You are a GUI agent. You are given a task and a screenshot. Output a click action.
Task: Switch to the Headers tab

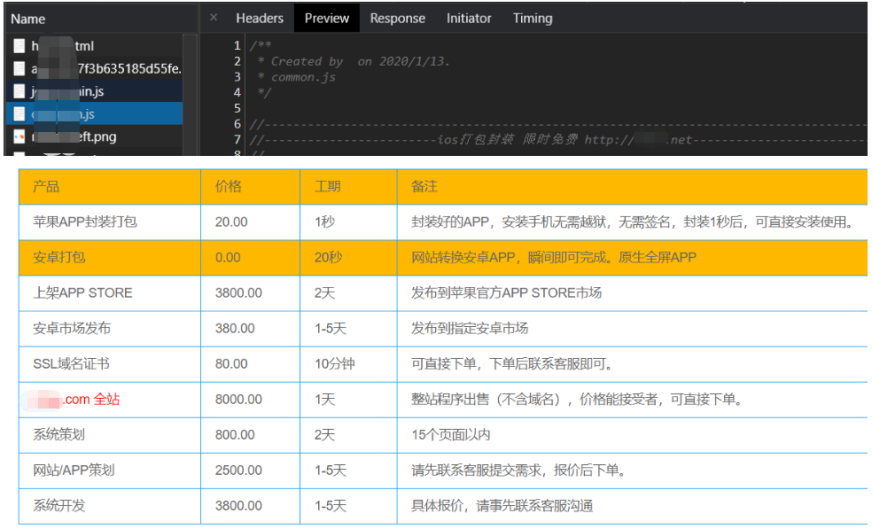(x=259, y=18)
